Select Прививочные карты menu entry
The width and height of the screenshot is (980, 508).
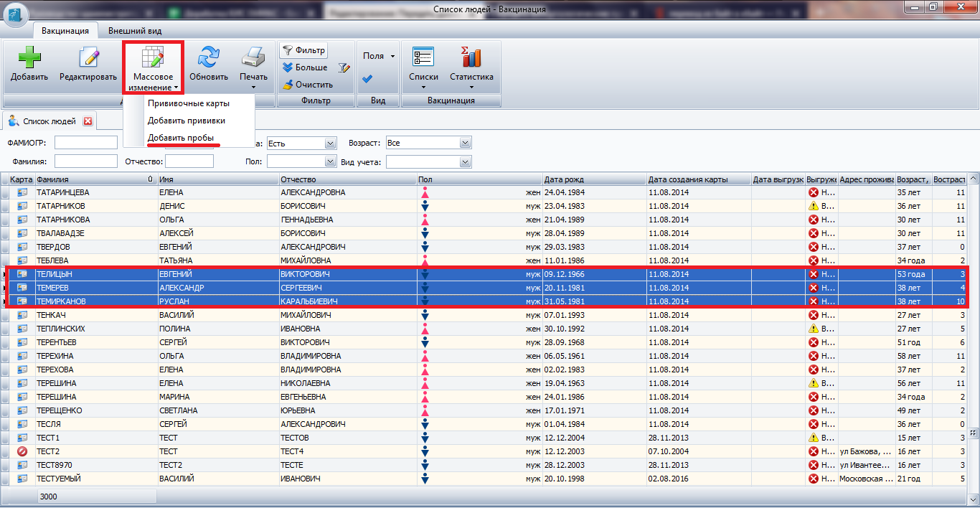point(188,103)
